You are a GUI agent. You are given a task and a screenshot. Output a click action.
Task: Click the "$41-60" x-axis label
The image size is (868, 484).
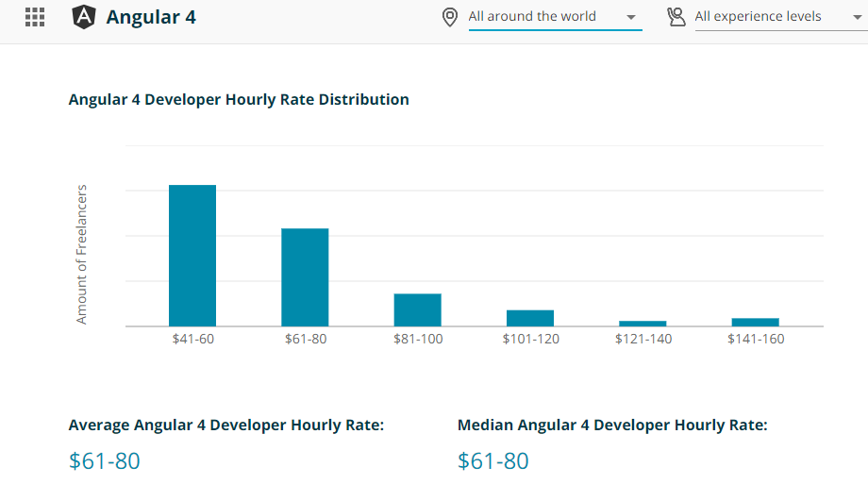[x=192, y=339]
